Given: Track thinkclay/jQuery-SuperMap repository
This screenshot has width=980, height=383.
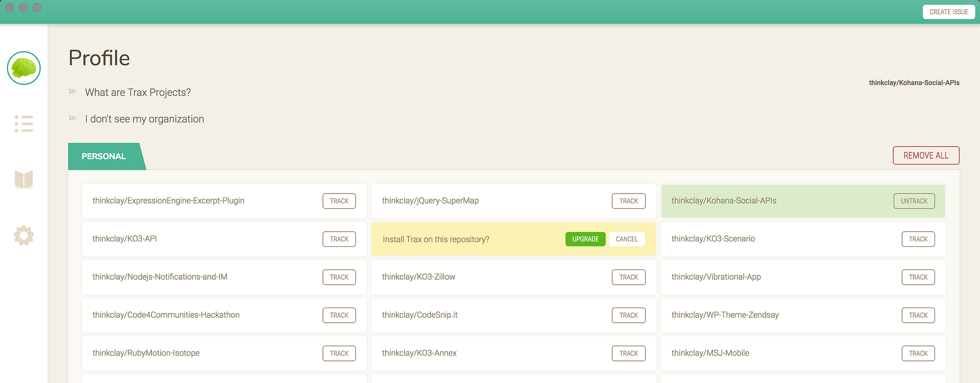Looking at the screenshot, I should pos(629,201).
